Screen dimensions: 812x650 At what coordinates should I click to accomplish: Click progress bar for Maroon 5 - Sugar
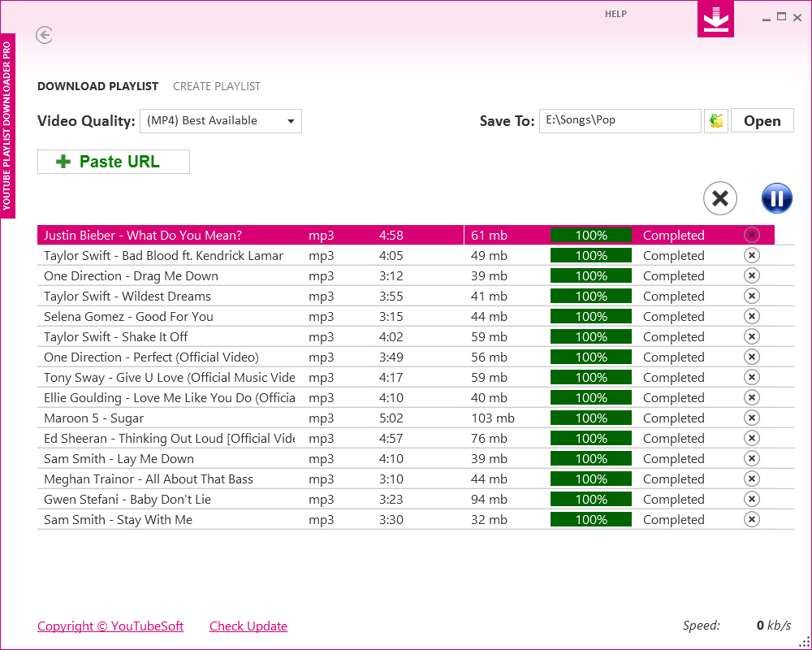(x=591, y=418)
